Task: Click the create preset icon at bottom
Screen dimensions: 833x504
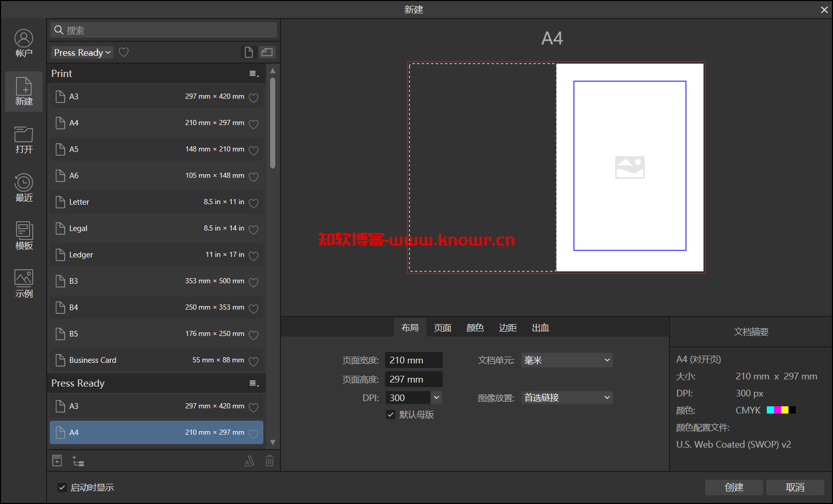Action: pyautogui.click(x=57, y=461)
